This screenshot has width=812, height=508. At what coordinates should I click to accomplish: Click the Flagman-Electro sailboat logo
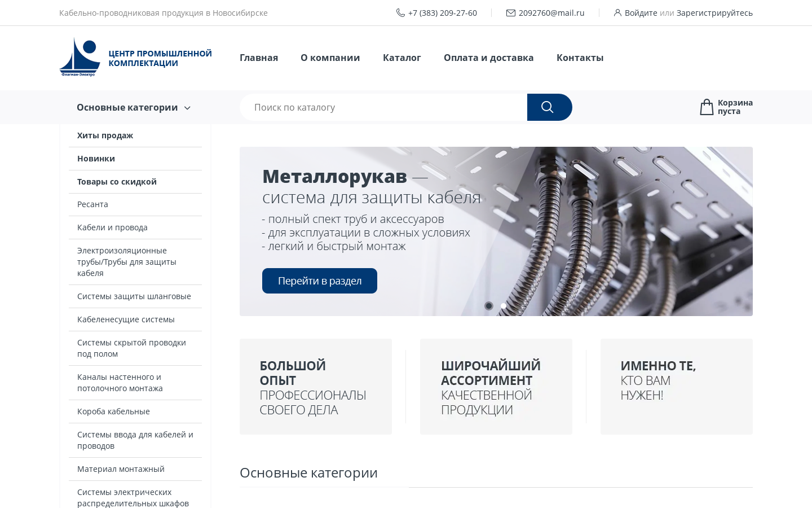[80, 57]
